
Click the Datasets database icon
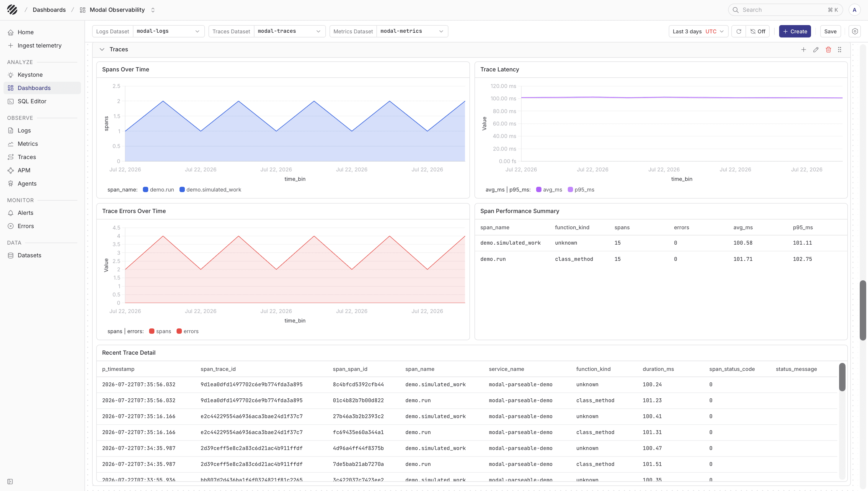tap(11, 255)
